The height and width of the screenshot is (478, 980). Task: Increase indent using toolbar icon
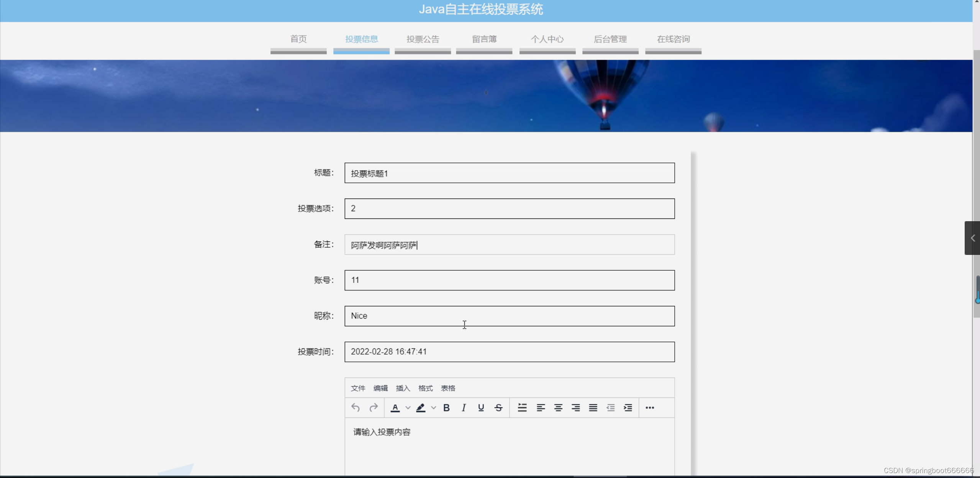pyautogui.click(x=628, y=407)
